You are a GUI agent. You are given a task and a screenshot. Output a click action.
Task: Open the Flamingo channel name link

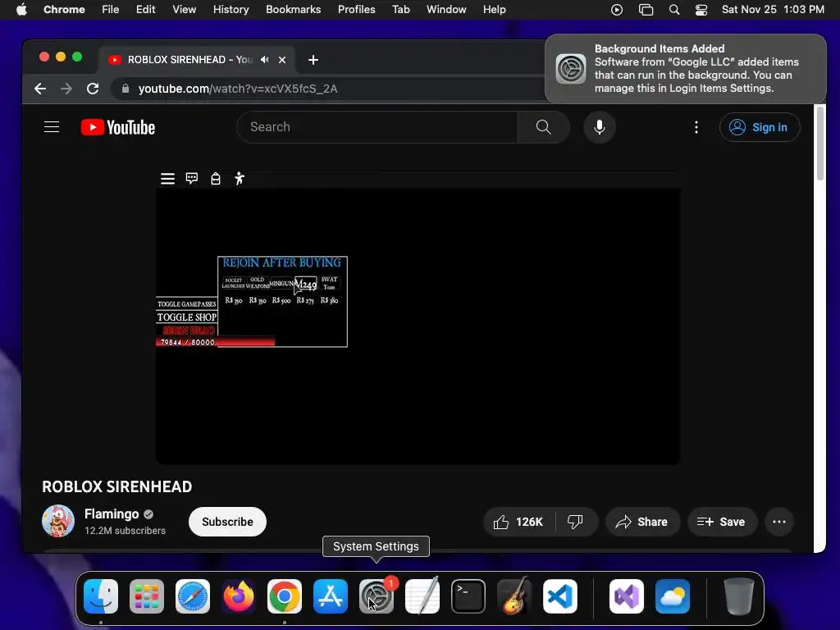point(112,514)
